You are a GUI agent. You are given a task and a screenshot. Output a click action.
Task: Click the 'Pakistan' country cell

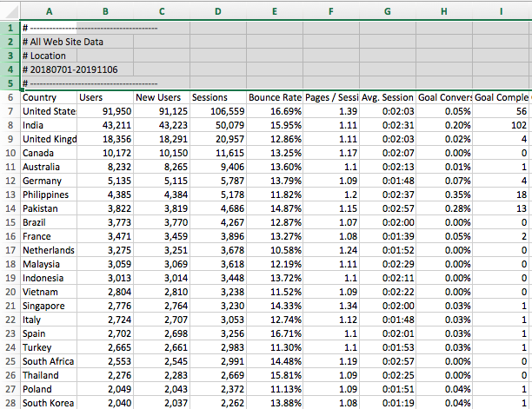tap(49, 208)
